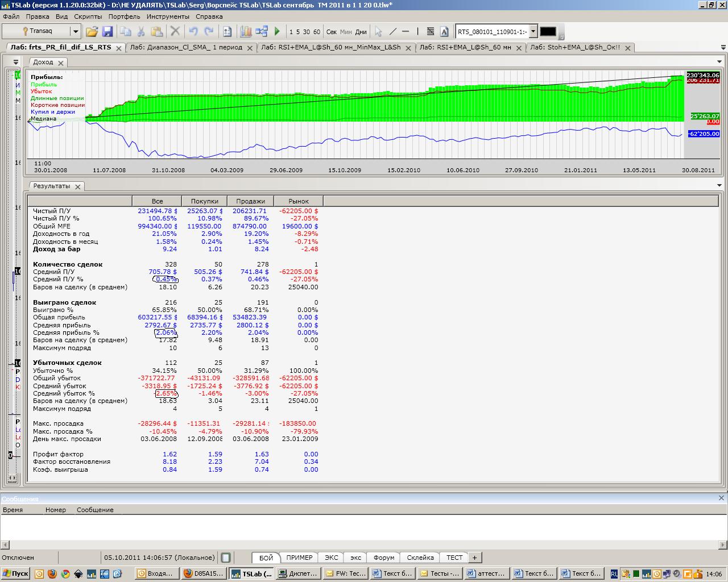The height and width of the screenshot is (582, 728).
Task: Open the script scheme diagram icon
Action: tap(262, 32)
